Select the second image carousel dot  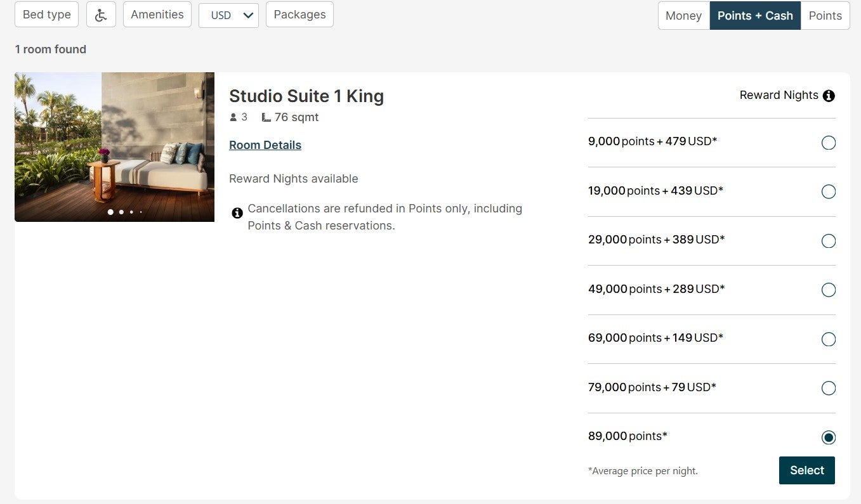(121, 212)
